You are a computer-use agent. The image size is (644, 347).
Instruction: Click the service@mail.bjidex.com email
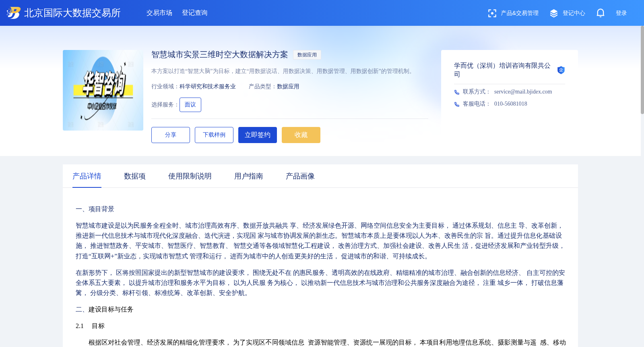523,92
